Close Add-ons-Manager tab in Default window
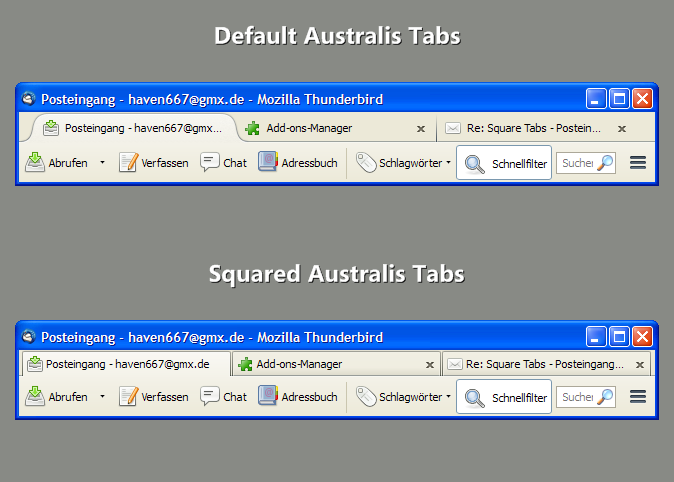 point(421,129)
